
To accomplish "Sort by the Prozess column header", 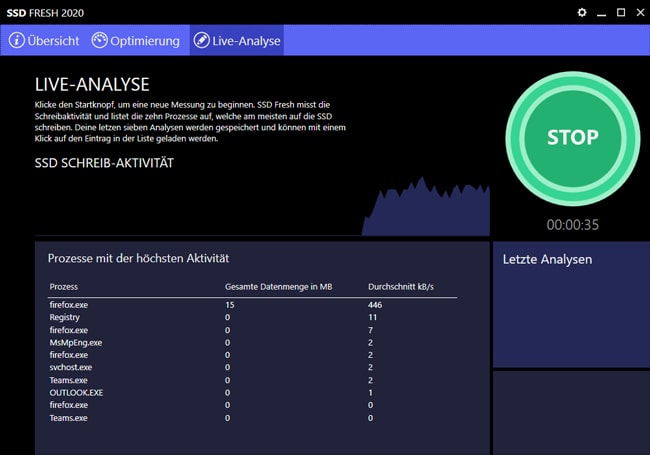I will click(x=64, y=287).
